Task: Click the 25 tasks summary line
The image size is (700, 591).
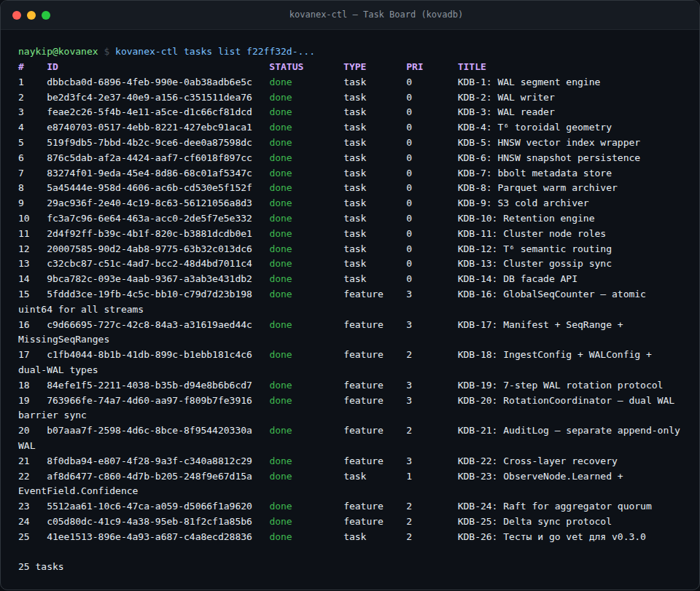Action: (x=41, y=566)
